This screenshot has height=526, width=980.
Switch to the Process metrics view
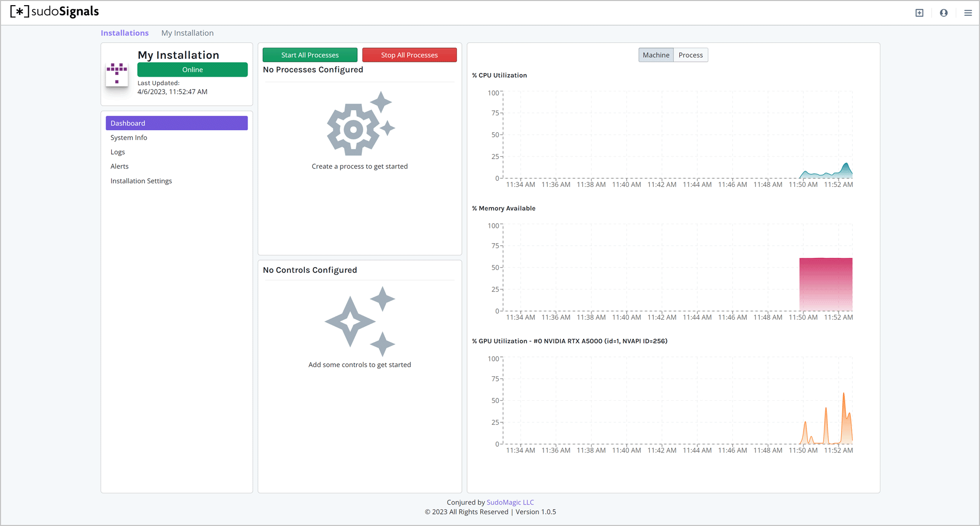691,55
